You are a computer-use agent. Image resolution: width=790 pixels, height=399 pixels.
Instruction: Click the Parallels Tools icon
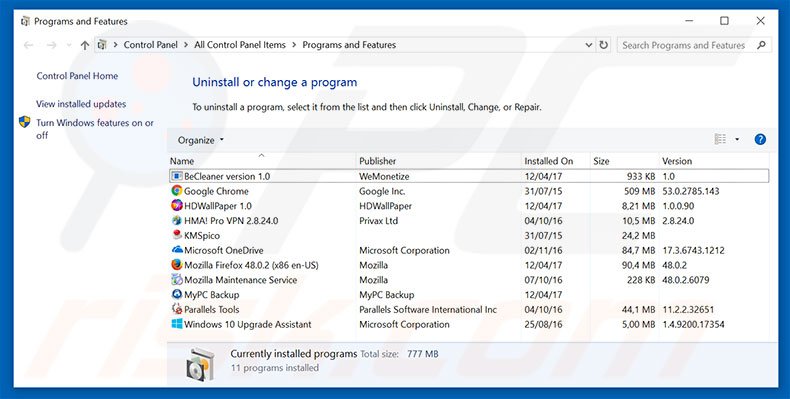click(x=177, y=309)
